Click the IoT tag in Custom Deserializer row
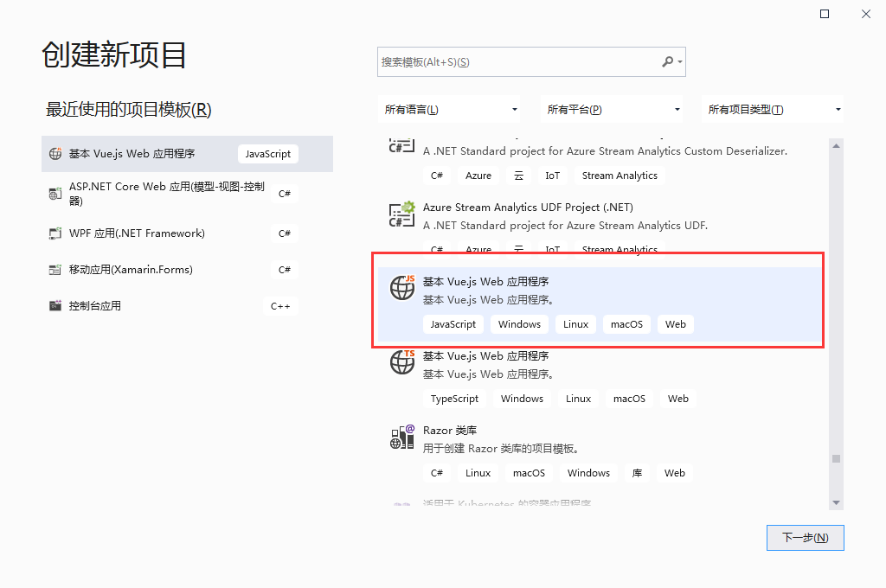Screen dimensions: 886x588 pos(553,176)
